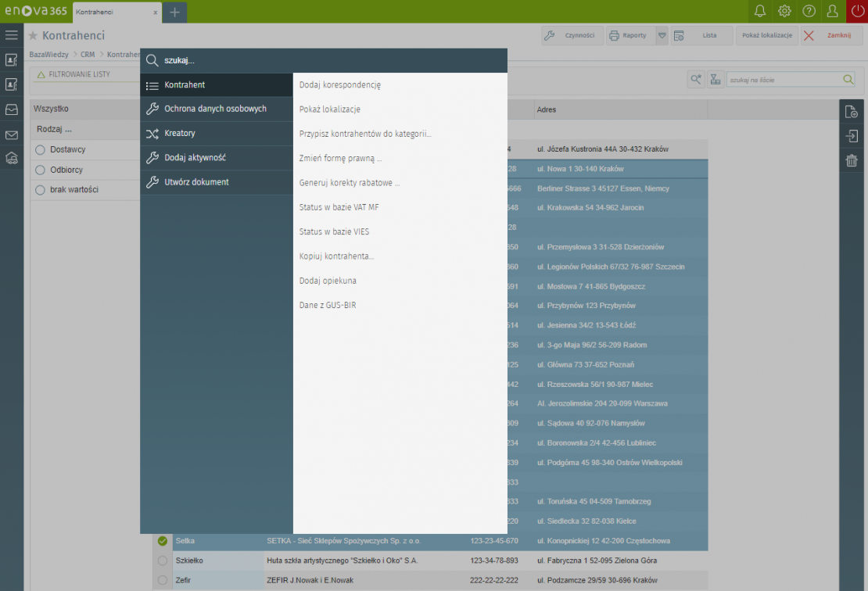868x591 pixels.
Task: Click the new document icon on right panel
Action: pos(851,113)
